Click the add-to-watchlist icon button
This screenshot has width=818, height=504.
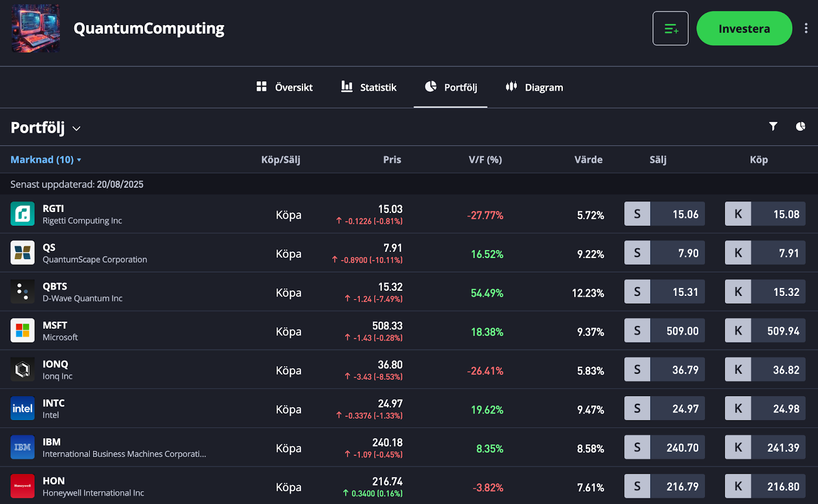click(670, 29)
